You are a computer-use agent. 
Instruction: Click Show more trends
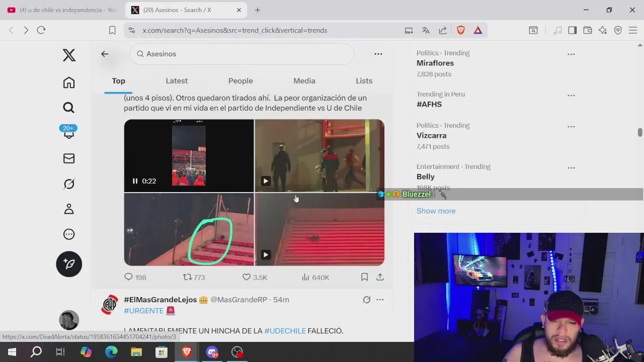(436, 211)
